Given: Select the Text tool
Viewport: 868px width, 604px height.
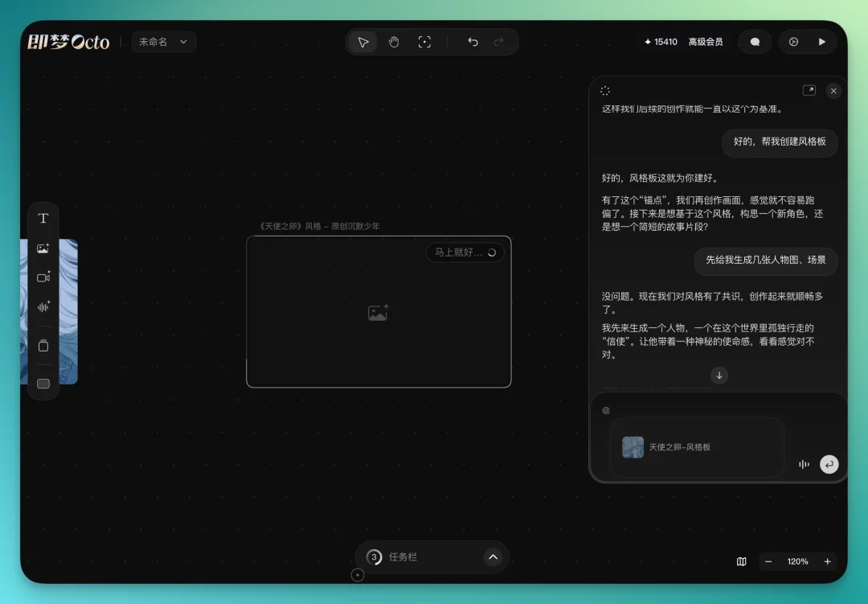Looking at the screenshot, I should 43,217.
